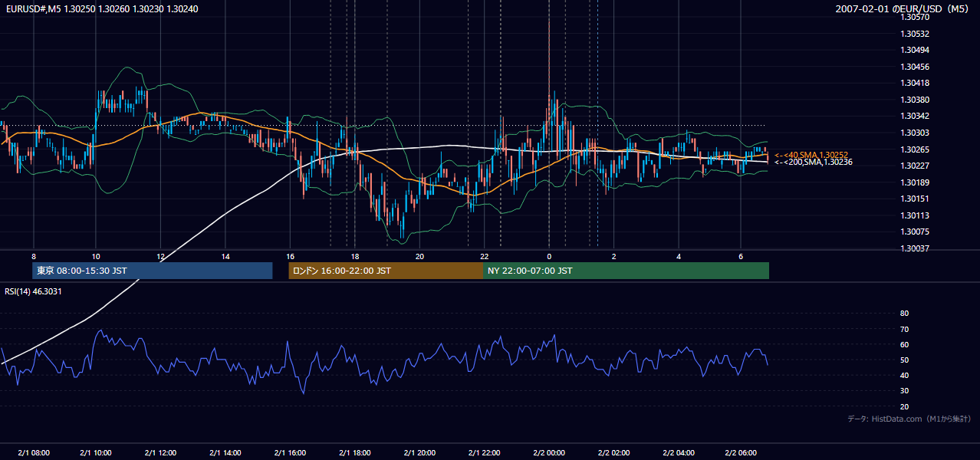Click price axis value 1.30303
This screenshot has height=460, width=980.
pos(915,133)
